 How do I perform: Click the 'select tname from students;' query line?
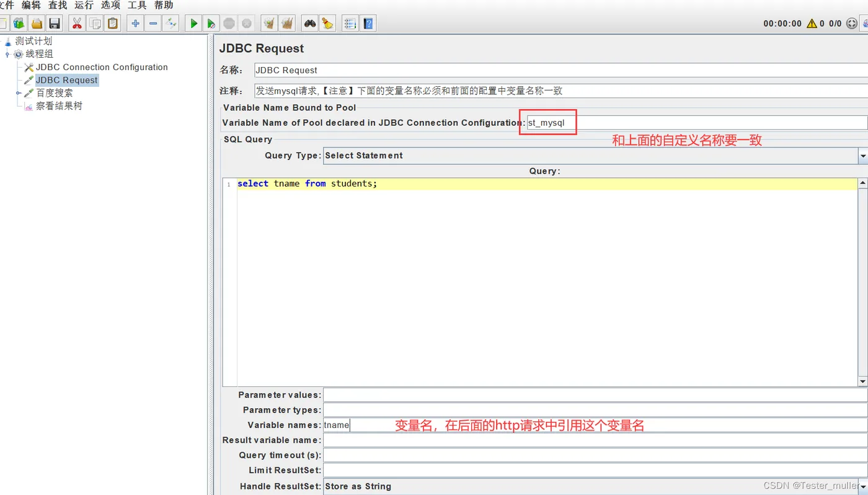307,184
